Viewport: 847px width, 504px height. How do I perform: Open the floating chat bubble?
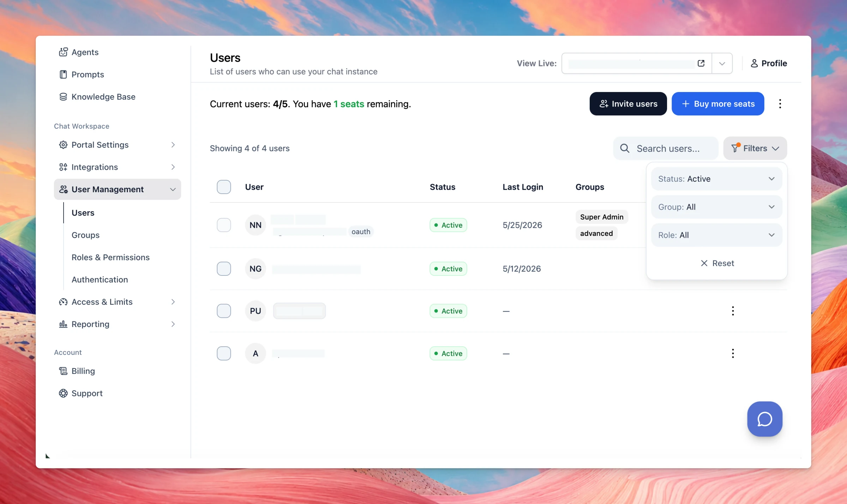coord(764,419)
